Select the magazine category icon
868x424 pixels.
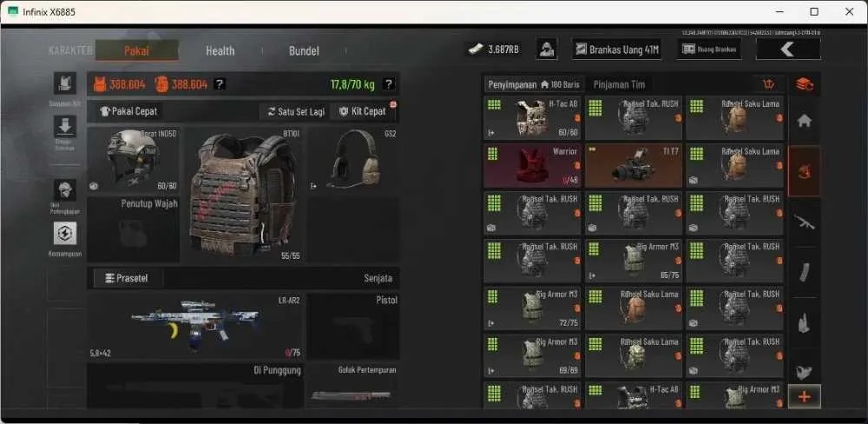click(805, 272)
